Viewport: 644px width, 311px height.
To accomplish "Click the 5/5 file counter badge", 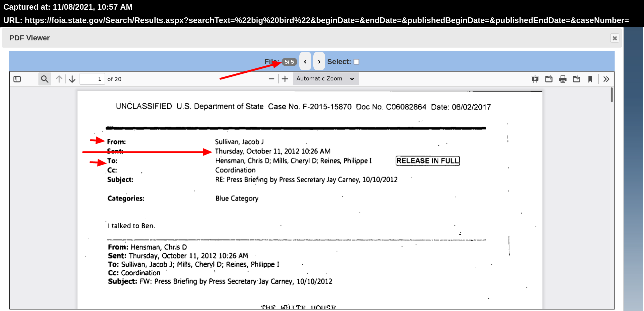I will [x=289, y=62].
